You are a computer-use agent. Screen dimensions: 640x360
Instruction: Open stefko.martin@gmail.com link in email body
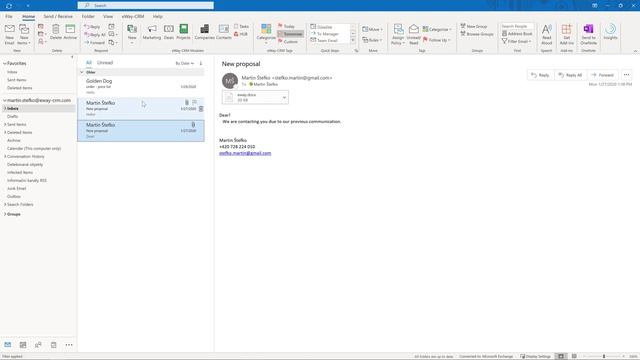(x=245, y=153)
